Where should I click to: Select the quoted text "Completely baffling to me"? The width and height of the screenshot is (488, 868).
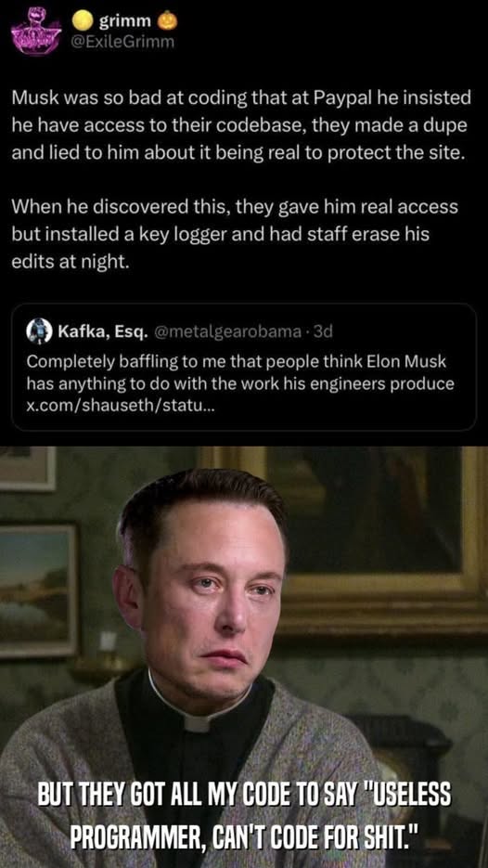tap(240, 372)
